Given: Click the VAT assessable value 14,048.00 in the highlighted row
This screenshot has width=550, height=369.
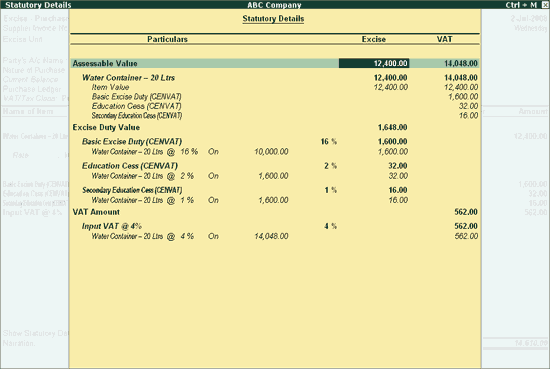Looking at the screenshot, I should pyautogui.click(x=461, y=63).
